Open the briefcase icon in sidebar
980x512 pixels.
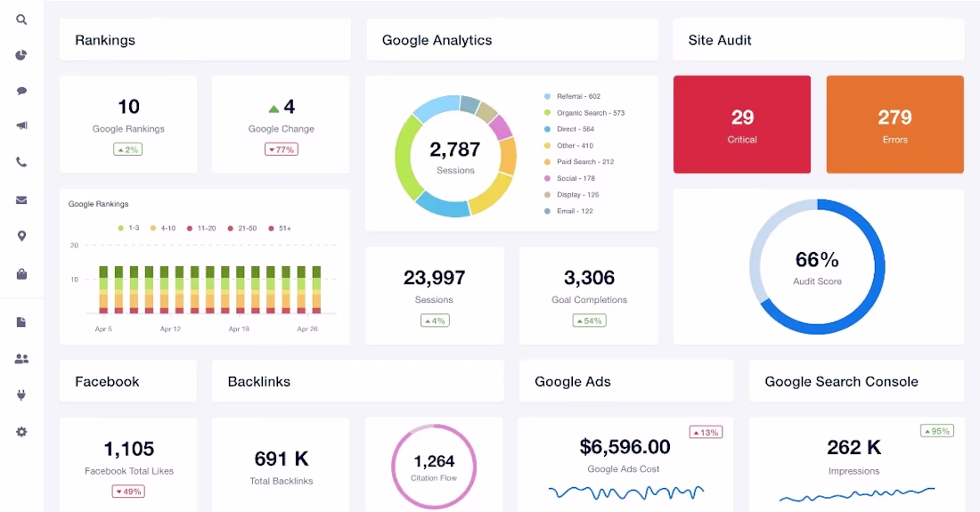[x=21, y=274]
